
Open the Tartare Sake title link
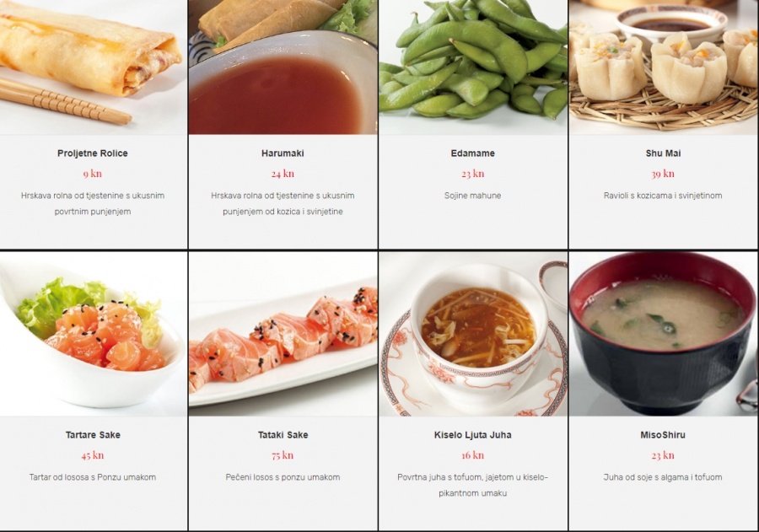(x=93, y=435)
